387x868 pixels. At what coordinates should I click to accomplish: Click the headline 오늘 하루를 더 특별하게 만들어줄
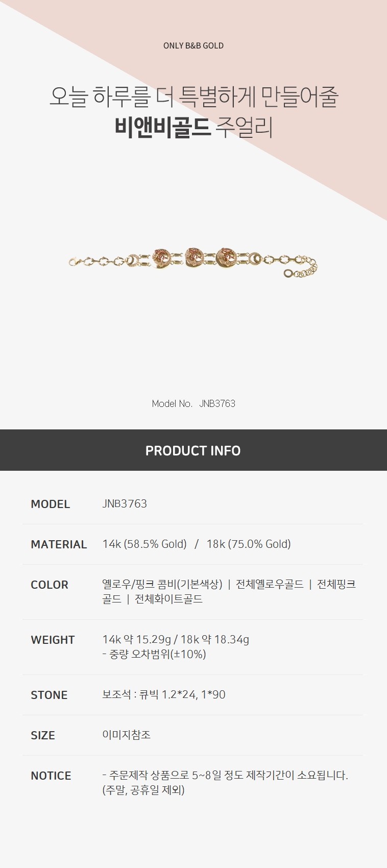194,97
